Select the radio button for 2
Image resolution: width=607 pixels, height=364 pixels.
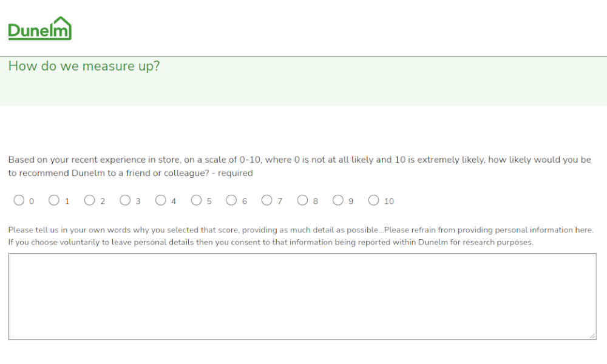[89, 200]
